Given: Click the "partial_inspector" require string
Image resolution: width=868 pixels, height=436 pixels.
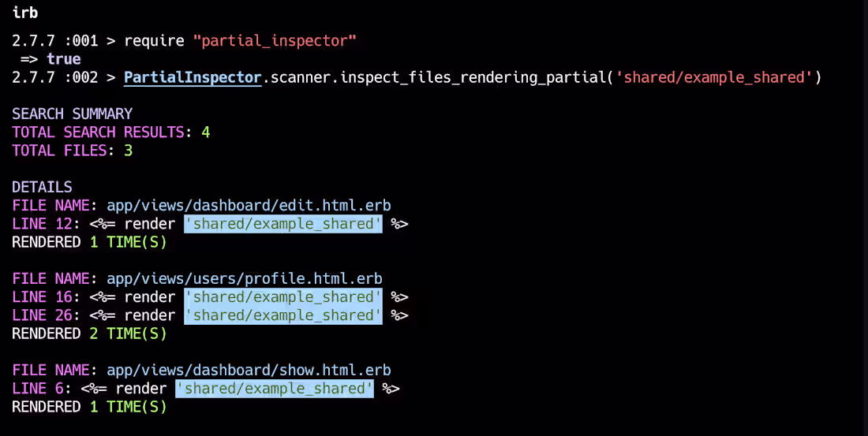Looking at the screenshot, I should (275, 41).
